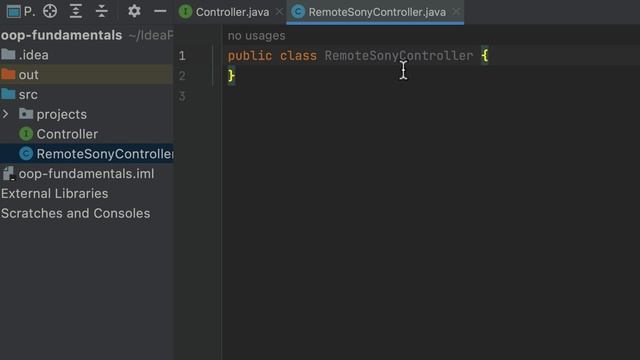
Task: Click the .idea folder icon
Action: [x=8, y=54]
